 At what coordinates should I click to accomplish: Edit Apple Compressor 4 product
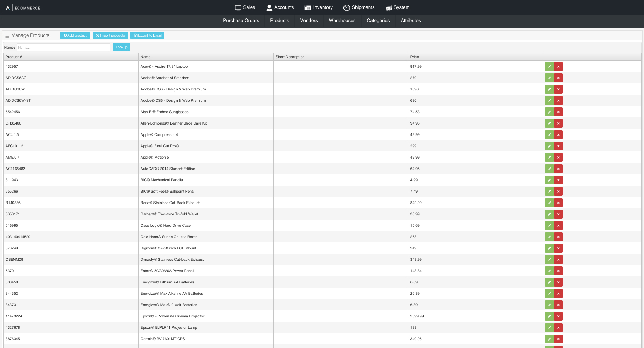(x=549, y=135)
